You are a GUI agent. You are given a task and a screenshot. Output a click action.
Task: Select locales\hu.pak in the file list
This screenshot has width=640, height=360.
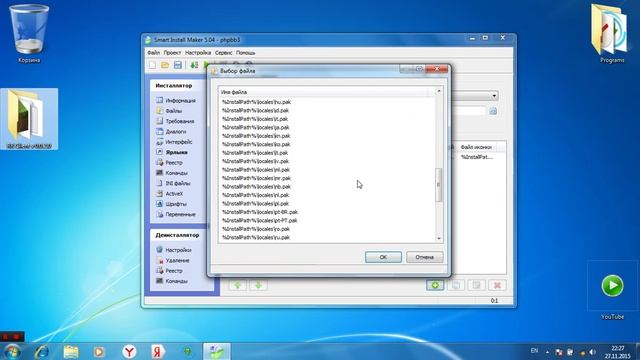pos(256,102)
